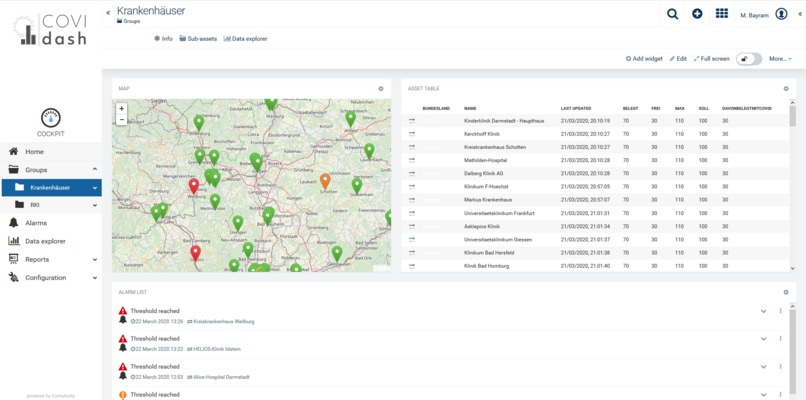The width and height of the screenshot is (806, 400).
Task: Zoom out on the map
Action: (x=121, y=120)
